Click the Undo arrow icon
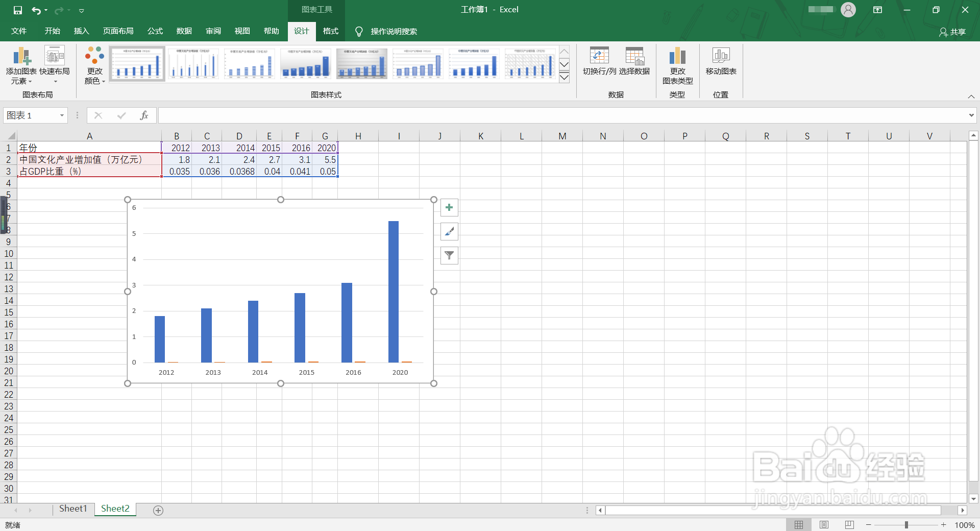Screen dimensions: 980x531 [36, 10]
